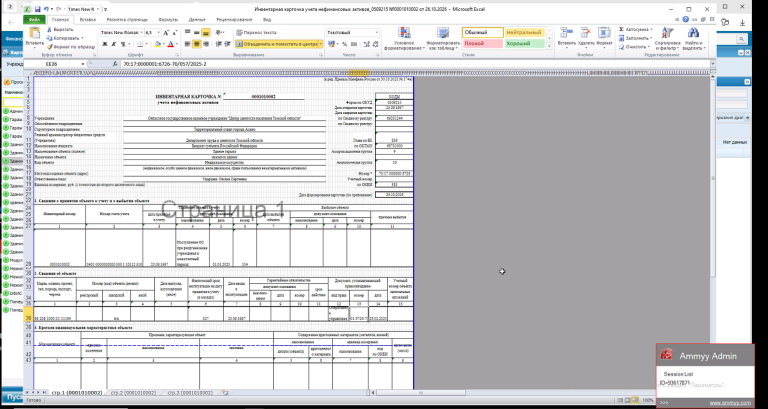
Task: Align text right in the cell
Action: click(206, 44)
